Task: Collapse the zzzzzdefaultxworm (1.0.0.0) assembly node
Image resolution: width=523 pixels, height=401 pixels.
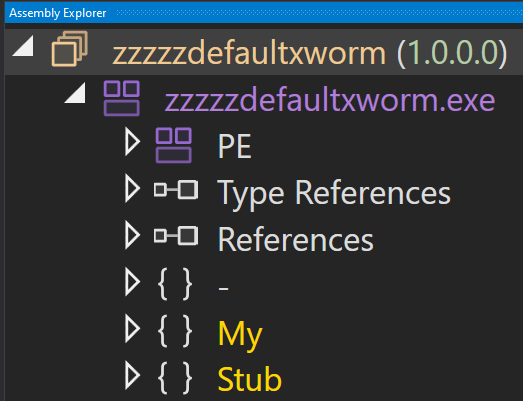Action: (23, 46)
